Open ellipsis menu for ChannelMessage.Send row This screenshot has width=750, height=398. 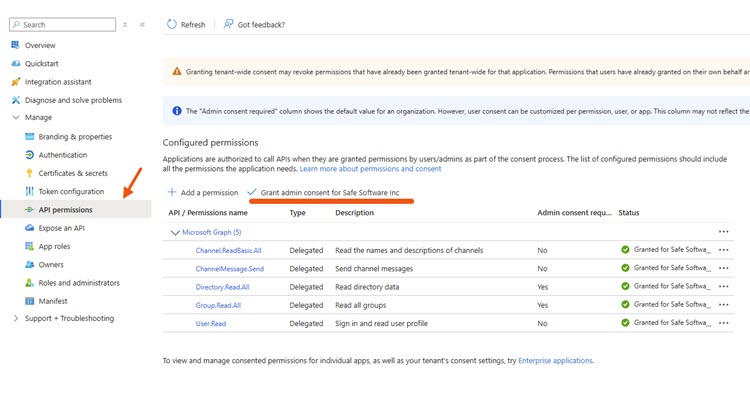(724, 268)
